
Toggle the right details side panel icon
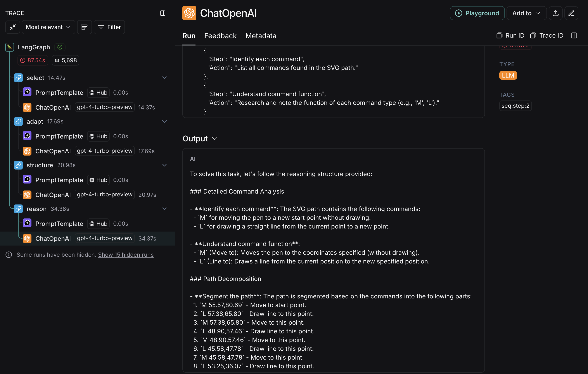[x=574, y=36]
